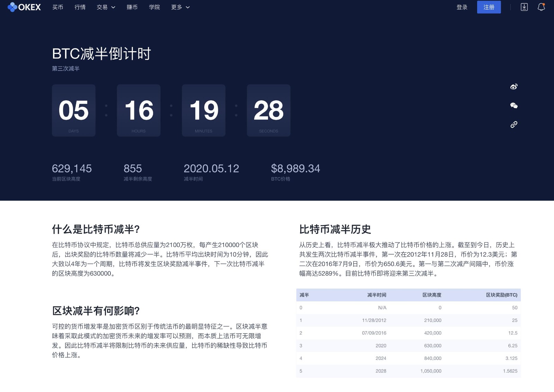Select the block height value 629,145
Viewport: 554px width, 392px height.
[x=72, y=168]
